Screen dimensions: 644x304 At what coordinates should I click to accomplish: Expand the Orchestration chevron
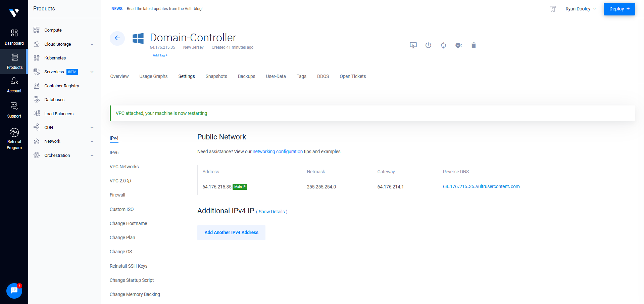(x=92, y=156)
